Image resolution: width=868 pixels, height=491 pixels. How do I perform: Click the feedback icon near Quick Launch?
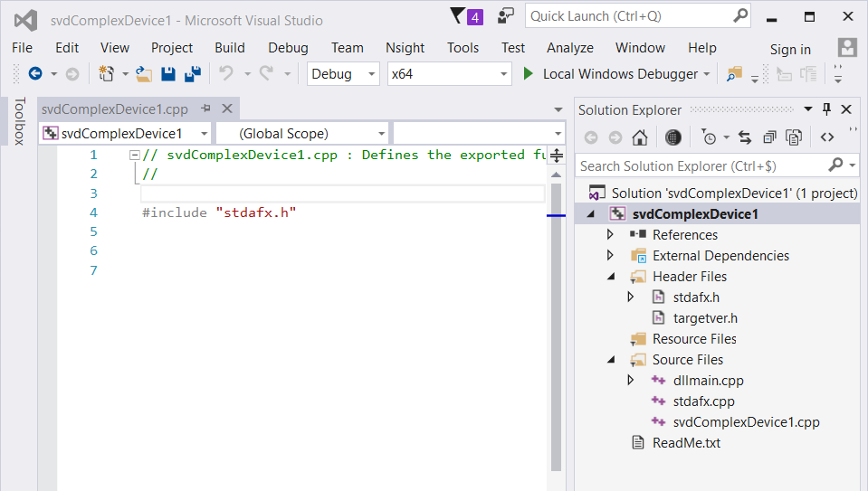click(x=505, y=16)
